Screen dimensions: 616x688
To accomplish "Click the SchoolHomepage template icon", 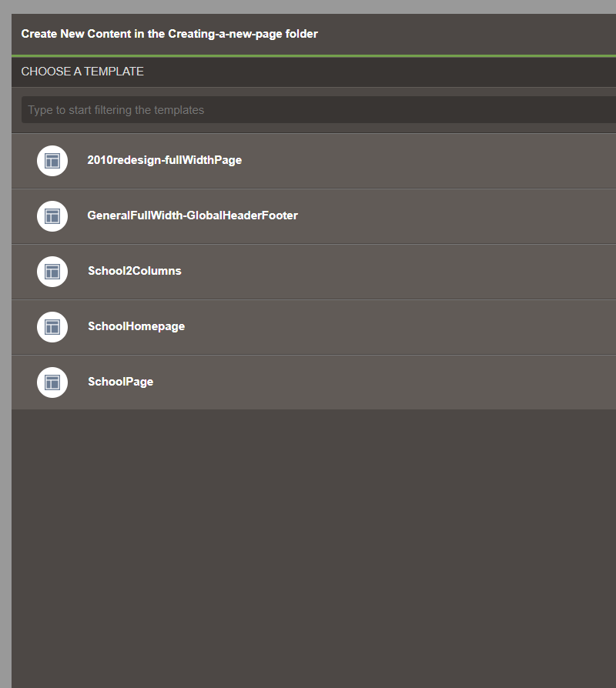I will coord(52,327).
